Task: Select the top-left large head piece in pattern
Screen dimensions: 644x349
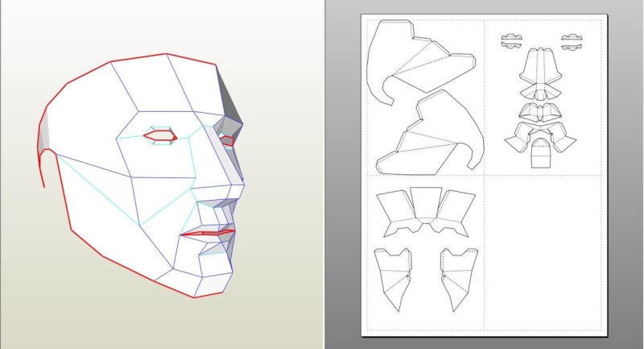Action: point(411,64)
